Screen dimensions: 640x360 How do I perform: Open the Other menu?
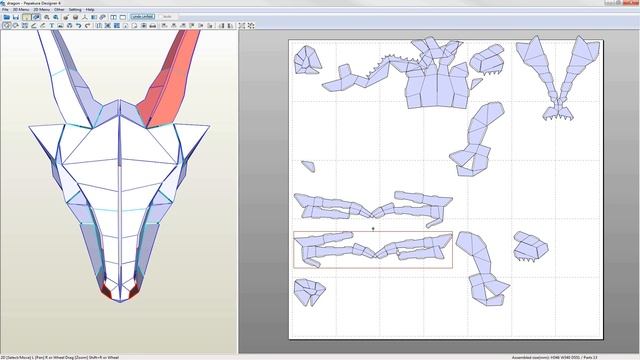point(59,9)
